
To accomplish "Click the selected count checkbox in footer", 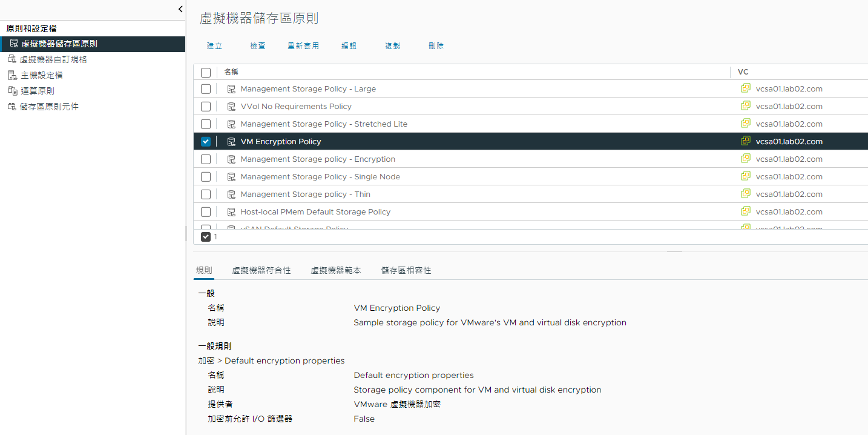I will 206,237.
